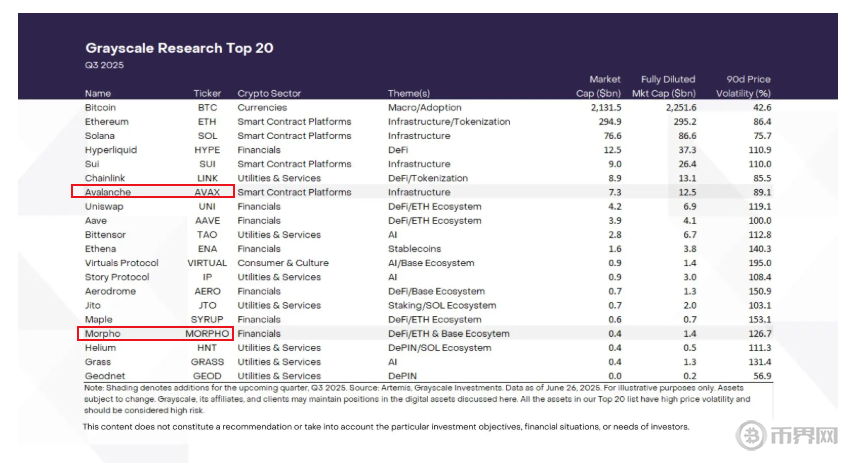This screenshot has height=463, width=849.
Task: Select the highlighted Morpho name cell
Action: coord(103,333)
